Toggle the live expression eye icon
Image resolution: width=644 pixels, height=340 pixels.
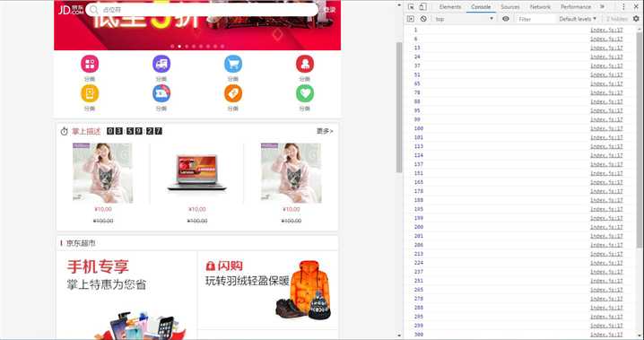(x=506, y=19)
